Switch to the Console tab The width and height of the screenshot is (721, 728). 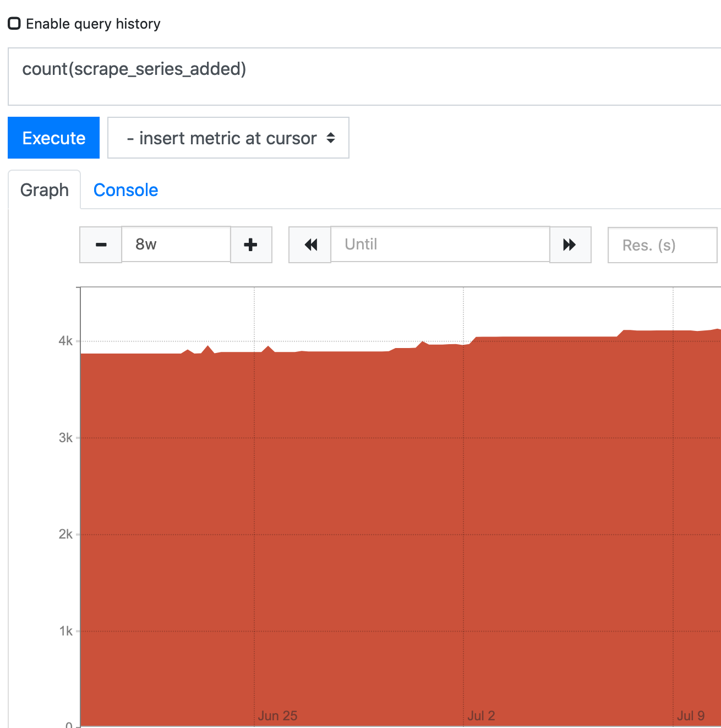125,190
